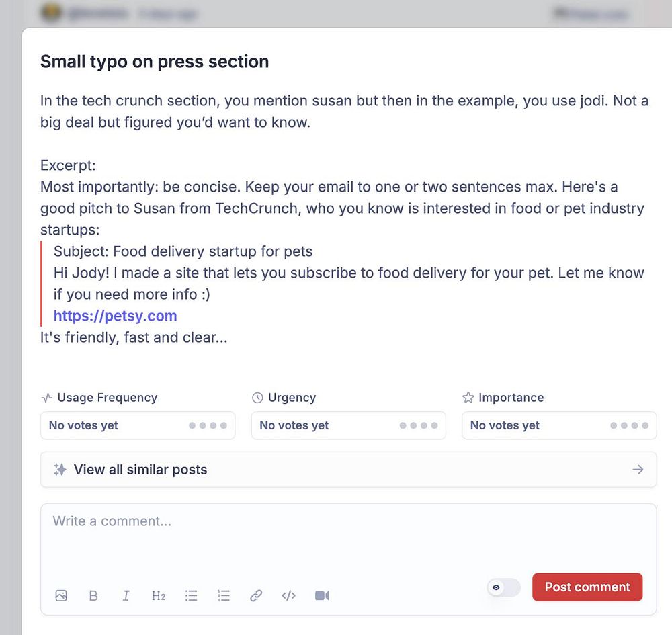Open the Urgency vote selector
Image resolution: width=672 pixels, height=635 pixels.
tap(348, 425)
